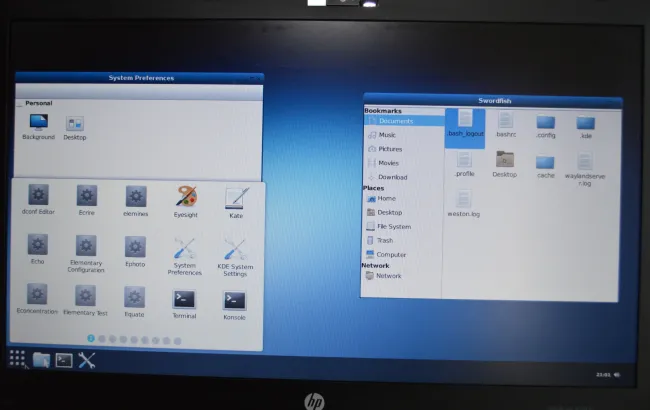This screenshot has width=650, height=410.
Task: Select the .kde folder
Action: [586, 127]
